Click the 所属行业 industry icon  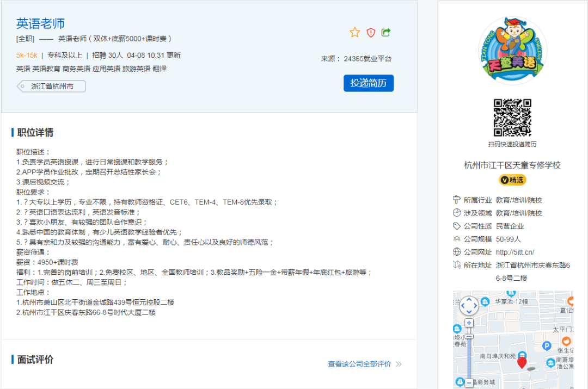[x=456, y=199]
